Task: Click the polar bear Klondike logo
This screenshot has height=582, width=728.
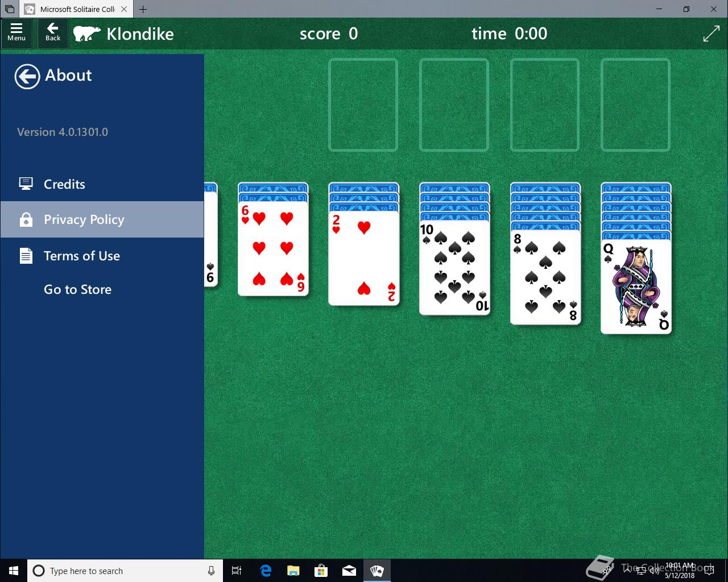Action: click(x=87, y=34)
